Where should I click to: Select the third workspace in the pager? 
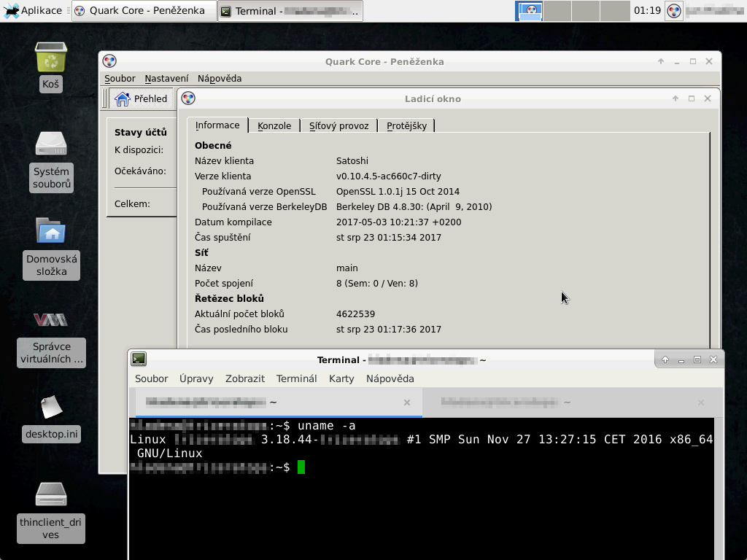pyautogui.click(x=586, y=10)
